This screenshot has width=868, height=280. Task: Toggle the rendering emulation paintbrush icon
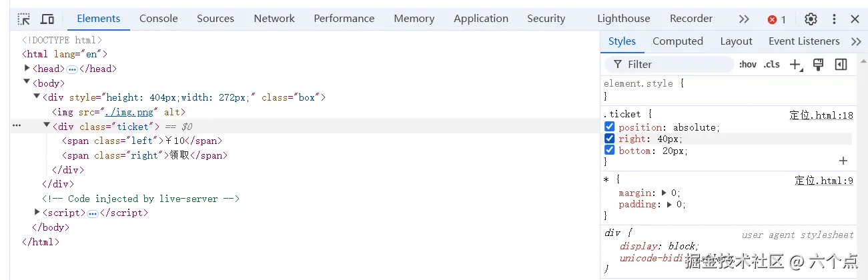point(818,65)
